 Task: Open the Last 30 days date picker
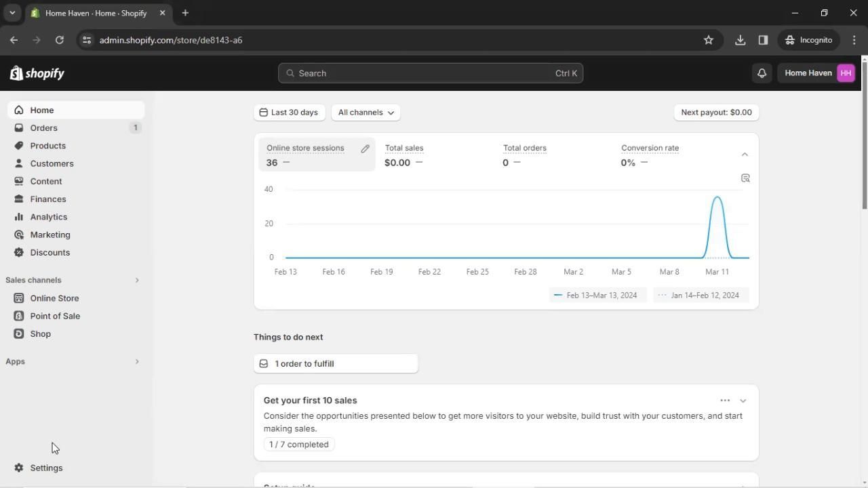coord(289,113)
